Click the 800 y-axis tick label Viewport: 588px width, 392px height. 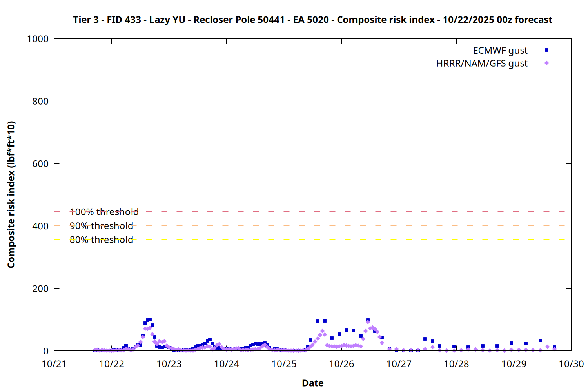point(40,101)
